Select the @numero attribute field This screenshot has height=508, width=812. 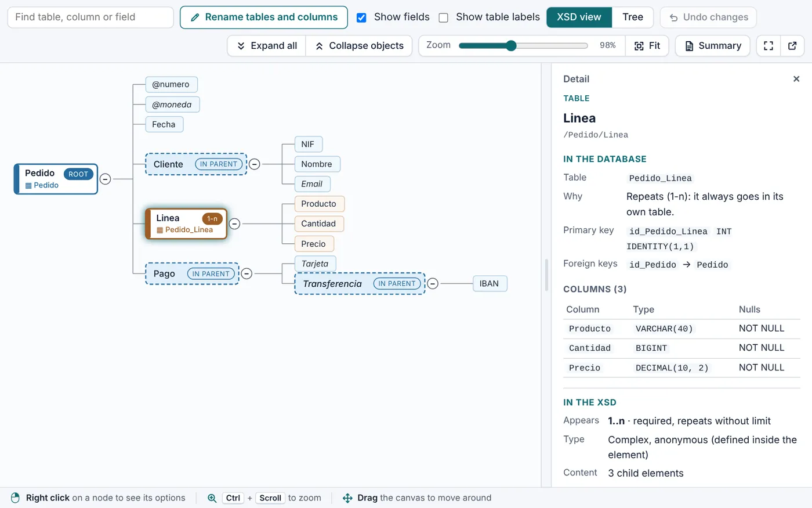tap(171, 85)
